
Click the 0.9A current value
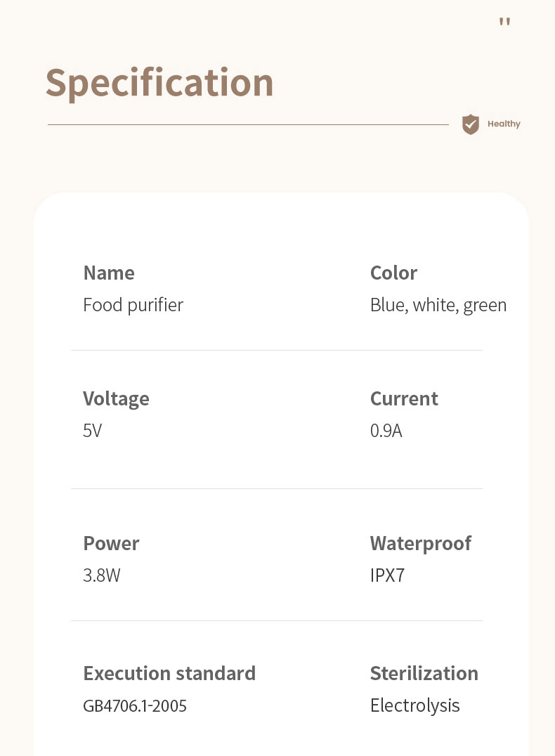pyautogui.click(x=386, y=431)
